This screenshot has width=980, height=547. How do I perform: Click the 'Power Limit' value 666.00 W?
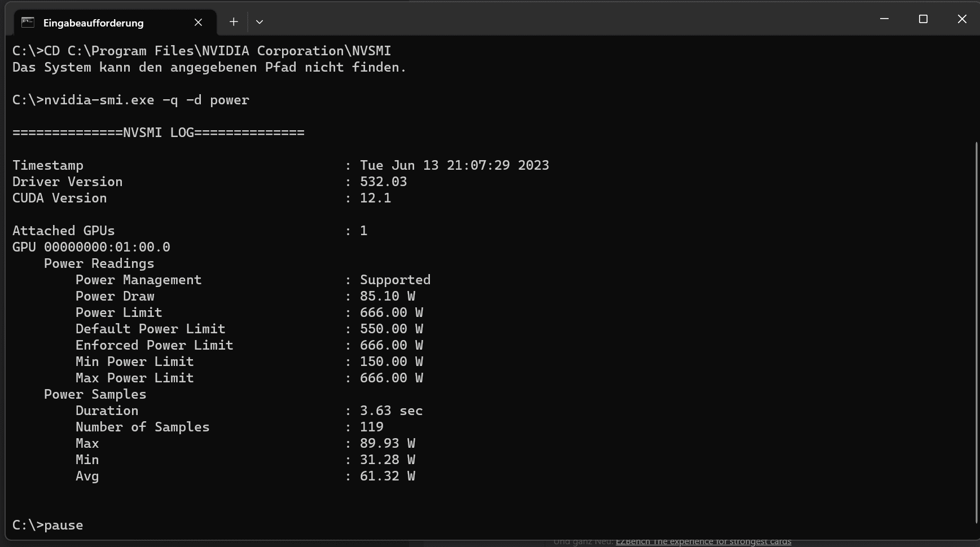[391, 313]
